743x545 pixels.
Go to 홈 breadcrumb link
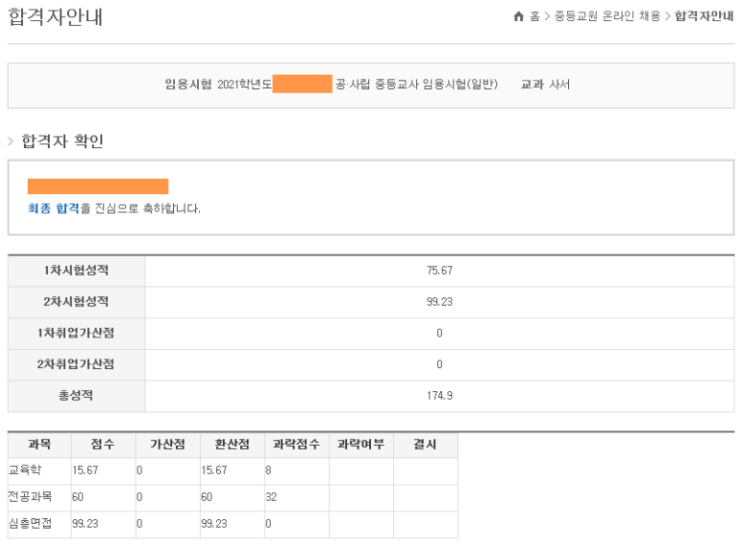pyautogui.click(x=533, y=17)
